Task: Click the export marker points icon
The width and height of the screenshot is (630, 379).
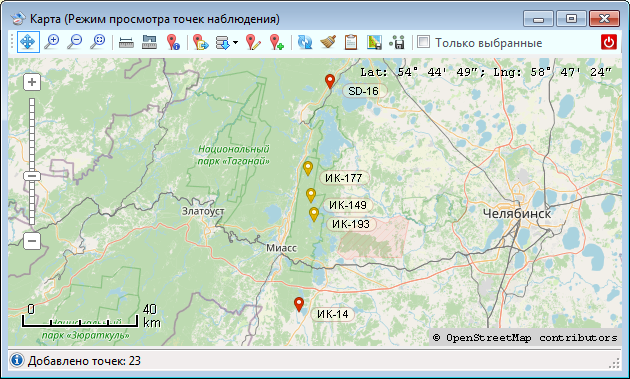Action: coord(200,42)
